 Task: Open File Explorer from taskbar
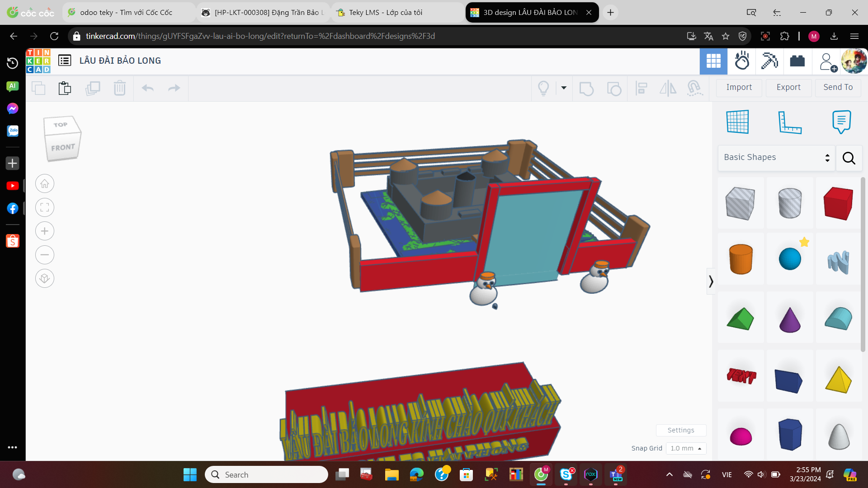point(392,474)
